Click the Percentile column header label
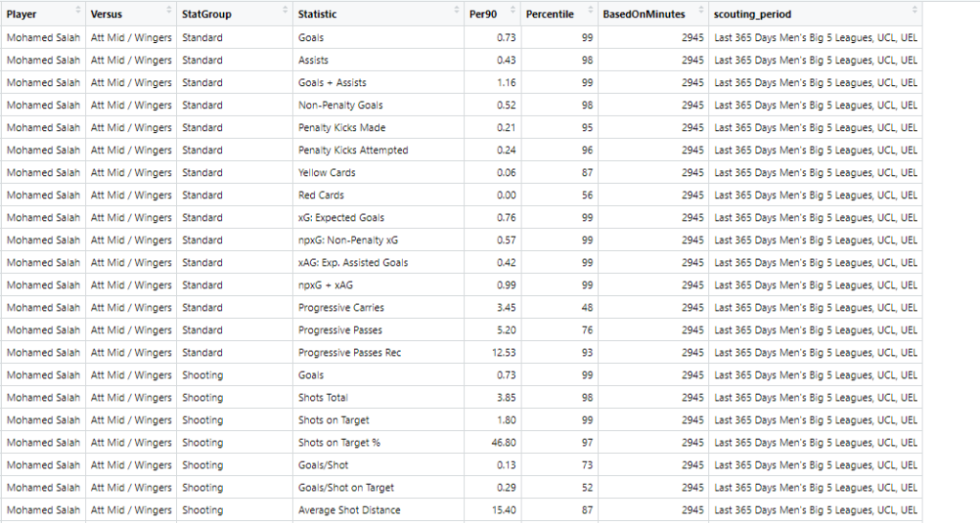 coord(549,14)
